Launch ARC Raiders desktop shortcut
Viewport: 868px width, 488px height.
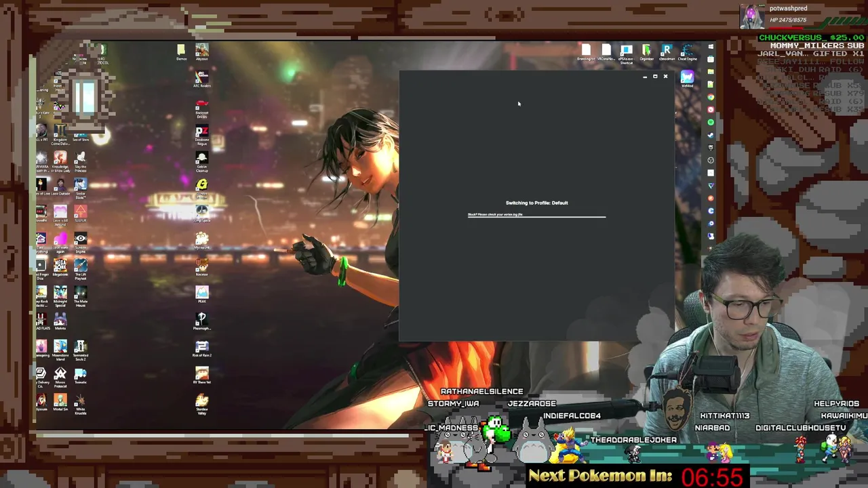(x=201, y=79)
